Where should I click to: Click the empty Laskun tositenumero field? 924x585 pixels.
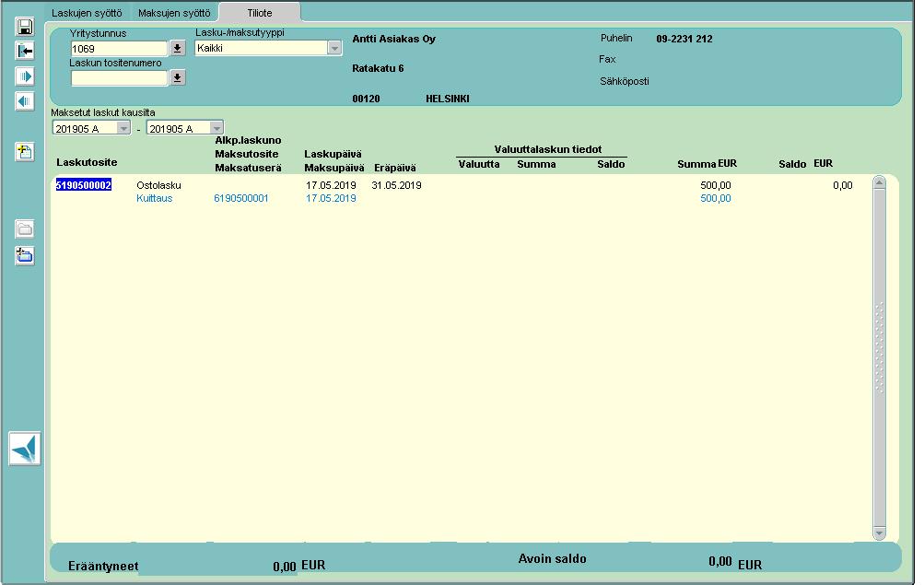point(120,77)
